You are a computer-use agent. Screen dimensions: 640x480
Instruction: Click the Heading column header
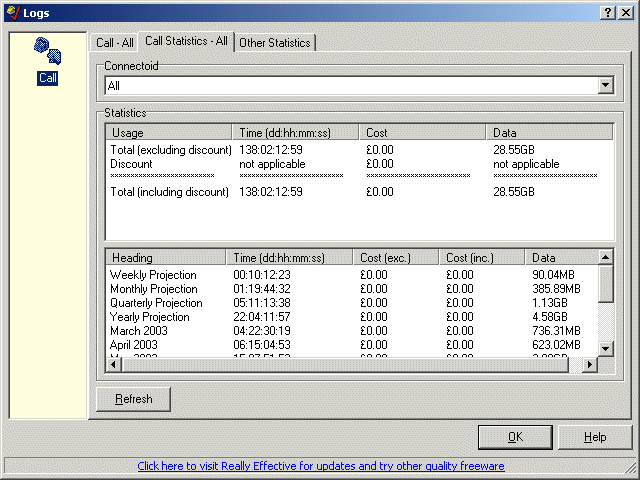166,258
